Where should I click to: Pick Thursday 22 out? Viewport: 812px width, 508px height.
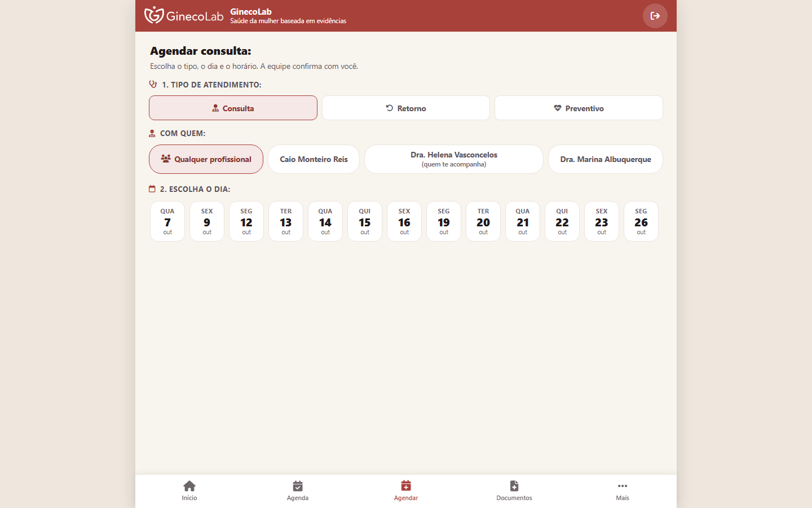click(x=562, y=221)
